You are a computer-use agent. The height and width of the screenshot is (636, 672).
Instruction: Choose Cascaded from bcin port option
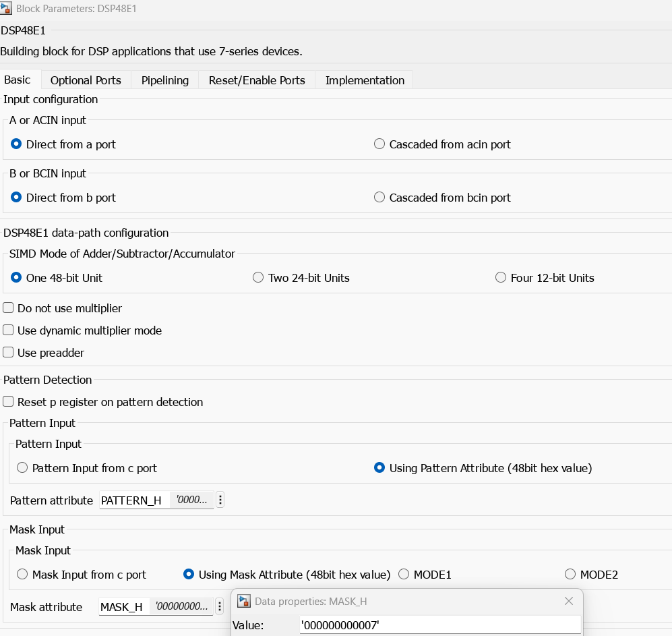click(379, 198)
